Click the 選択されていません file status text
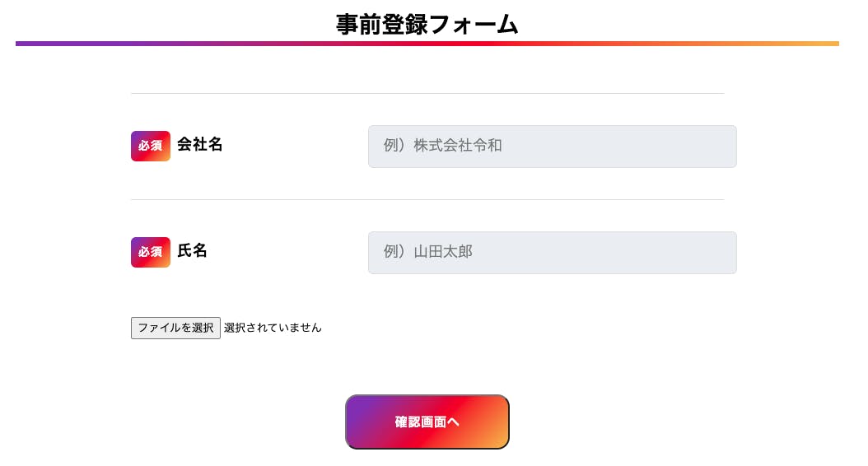Image resolution: width=868 pixels, height=466 pixels. point(273,328)
